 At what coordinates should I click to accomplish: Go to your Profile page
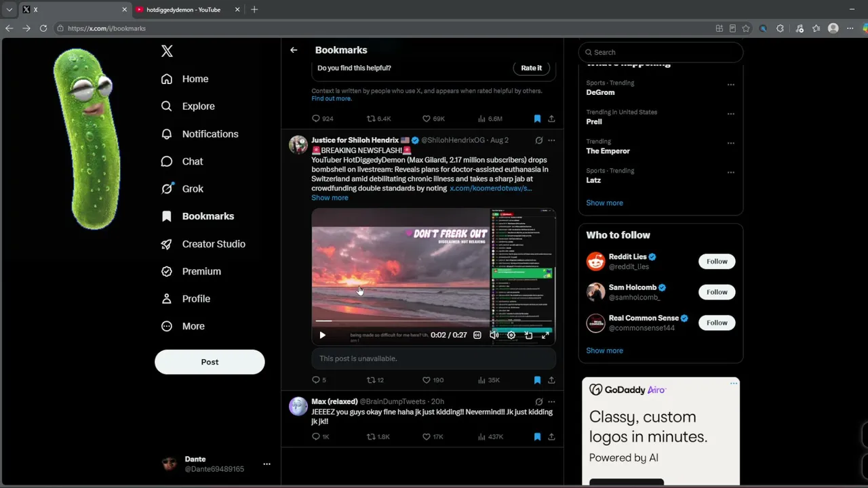(185, 299)
